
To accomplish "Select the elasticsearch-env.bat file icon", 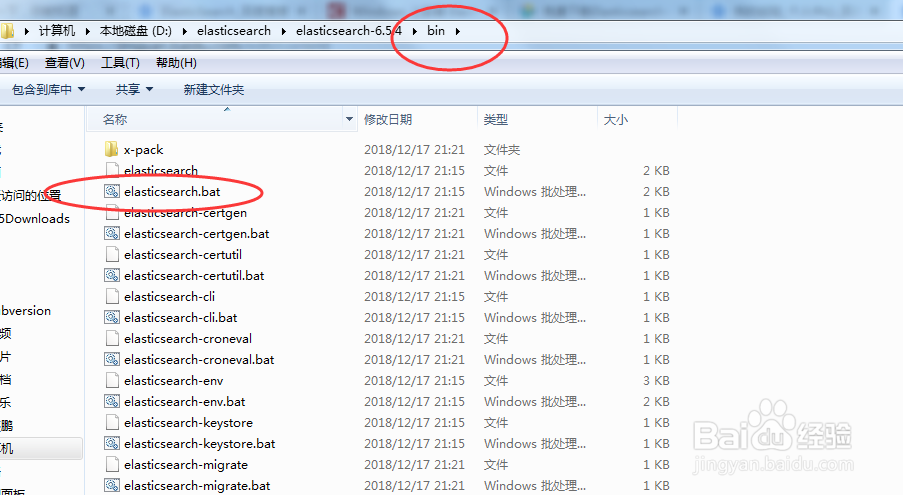I will pos(112,402).
